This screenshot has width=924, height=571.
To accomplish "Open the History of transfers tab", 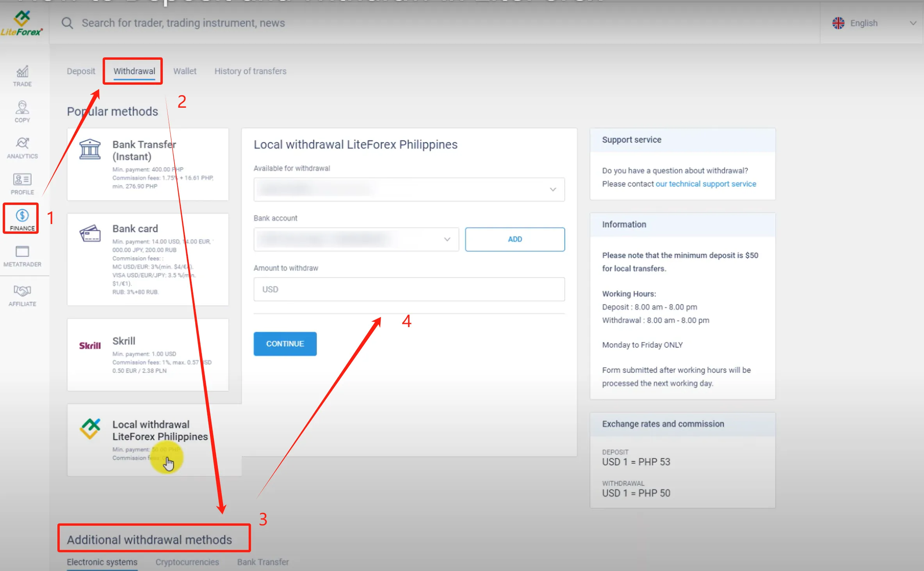I will coord(250,71).
